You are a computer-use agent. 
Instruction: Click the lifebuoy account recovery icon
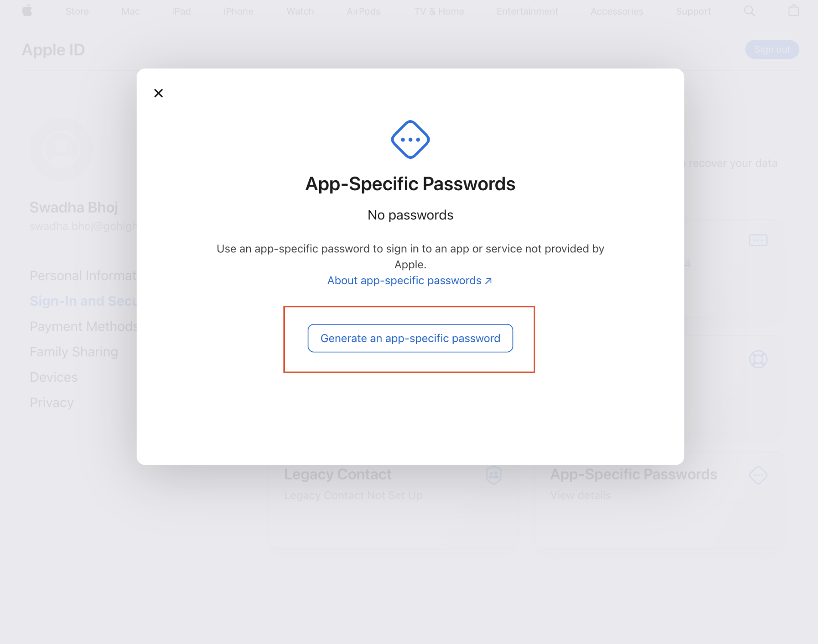click(x=758, y=359)
